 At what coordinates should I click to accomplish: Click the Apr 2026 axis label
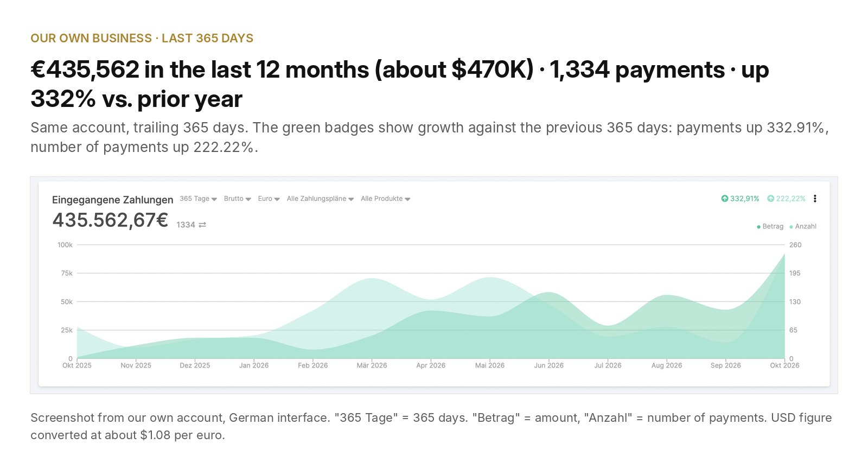point(431,365)
